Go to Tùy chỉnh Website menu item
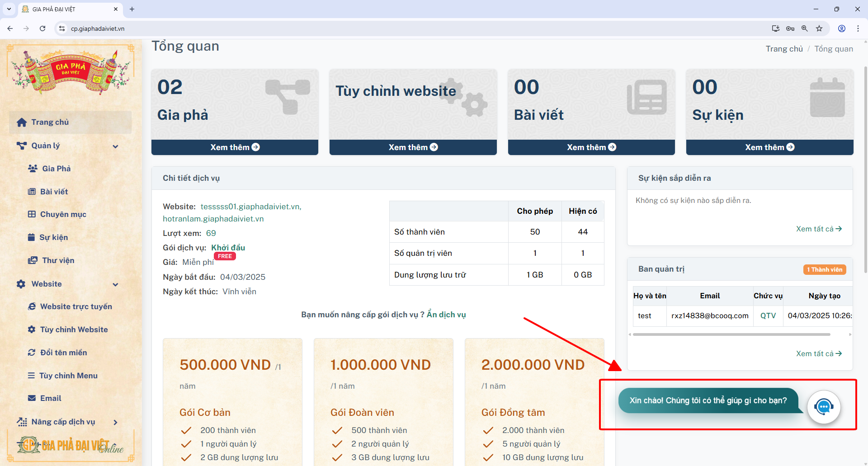Image resolution: width=868 pixels, height=466 pixels. click(x=74, y=329)
